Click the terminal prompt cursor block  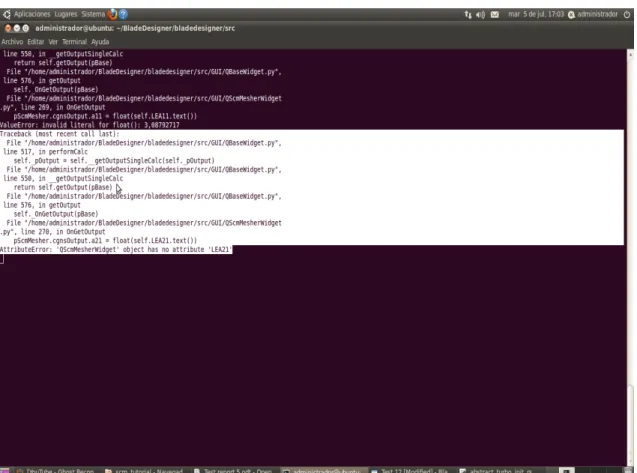click(2, 259)
